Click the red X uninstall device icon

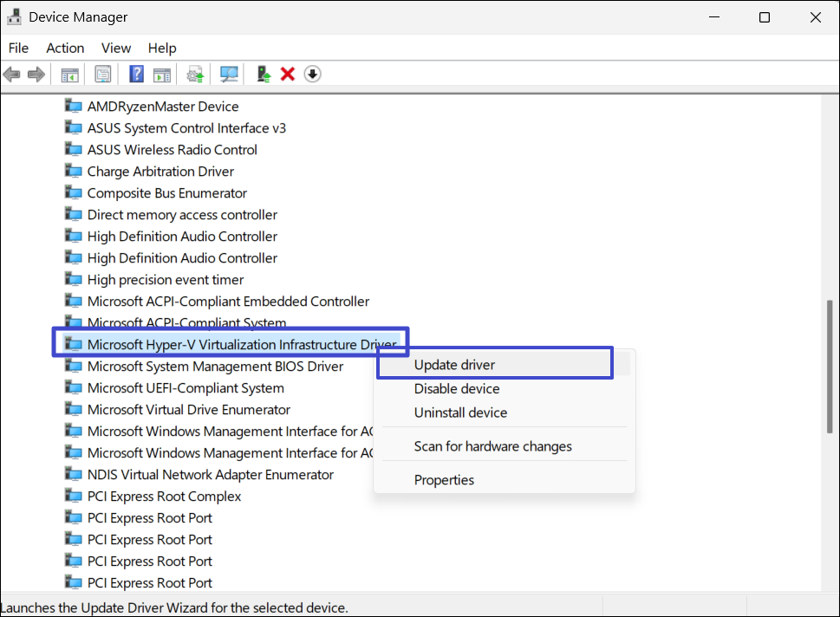tap(288, 75)
